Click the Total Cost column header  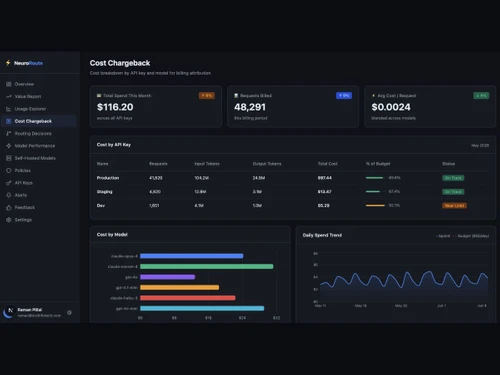(328, 164)
